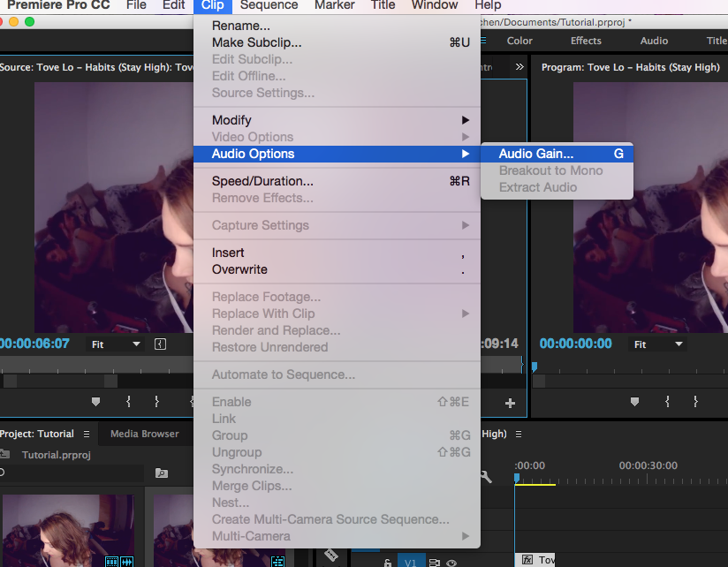The height and width of the screenshot is (567, 728).
Task: Show hidden panel tabs with the double-chevron icon
Action: click(519, 67)
